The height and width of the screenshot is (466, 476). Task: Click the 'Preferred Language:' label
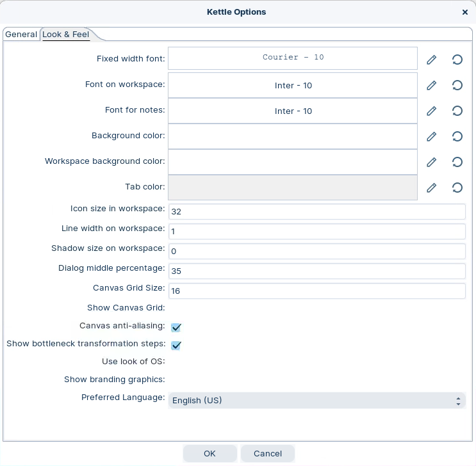(x=123, y=397)
